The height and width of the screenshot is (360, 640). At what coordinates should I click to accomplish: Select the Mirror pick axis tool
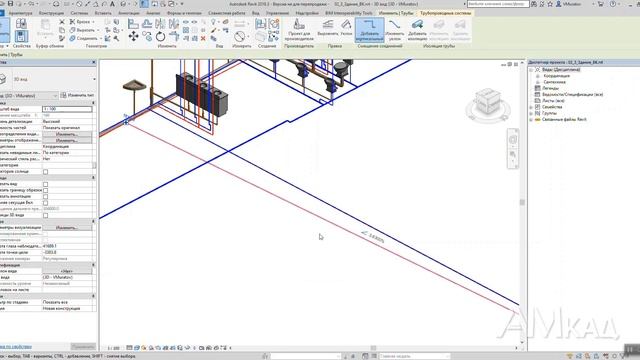point(160,23)
